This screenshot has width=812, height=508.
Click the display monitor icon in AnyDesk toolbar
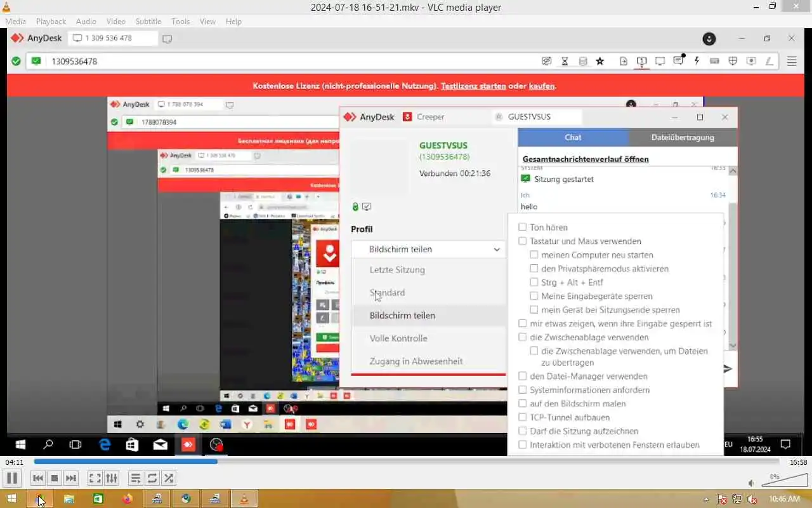pos(660,62)
